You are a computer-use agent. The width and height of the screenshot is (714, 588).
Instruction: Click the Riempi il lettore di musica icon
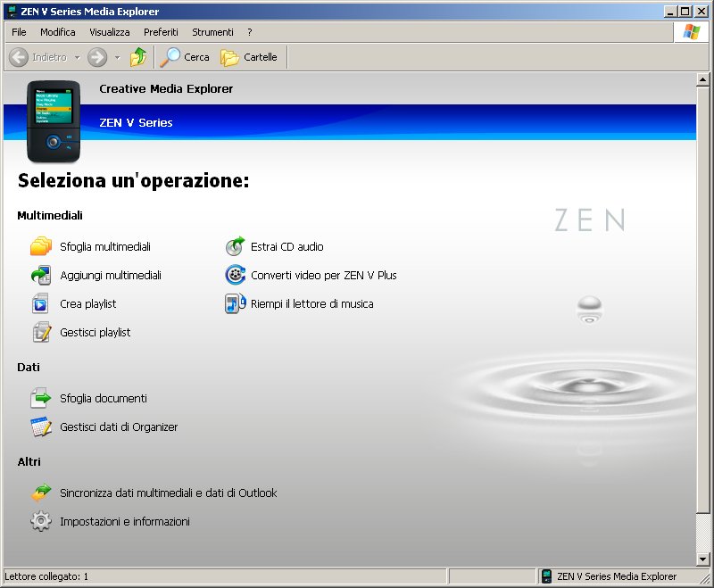(235, 304)
